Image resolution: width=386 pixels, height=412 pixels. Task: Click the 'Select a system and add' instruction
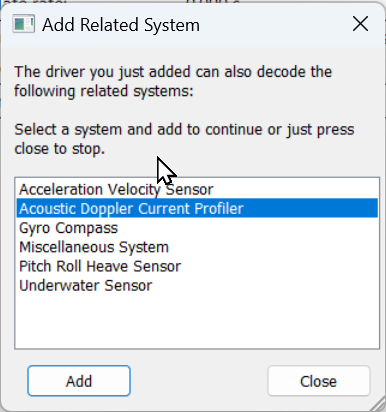point(184,139)
